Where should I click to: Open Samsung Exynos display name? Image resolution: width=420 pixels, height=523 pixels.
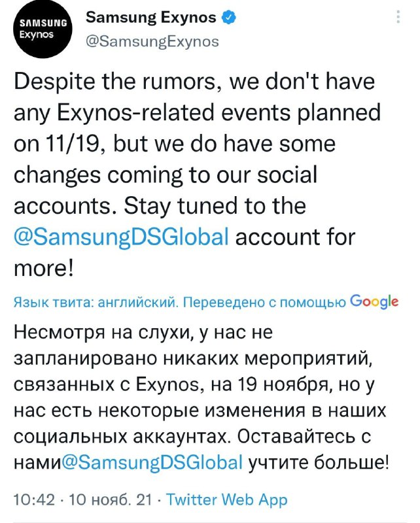(x=151, y=18)
